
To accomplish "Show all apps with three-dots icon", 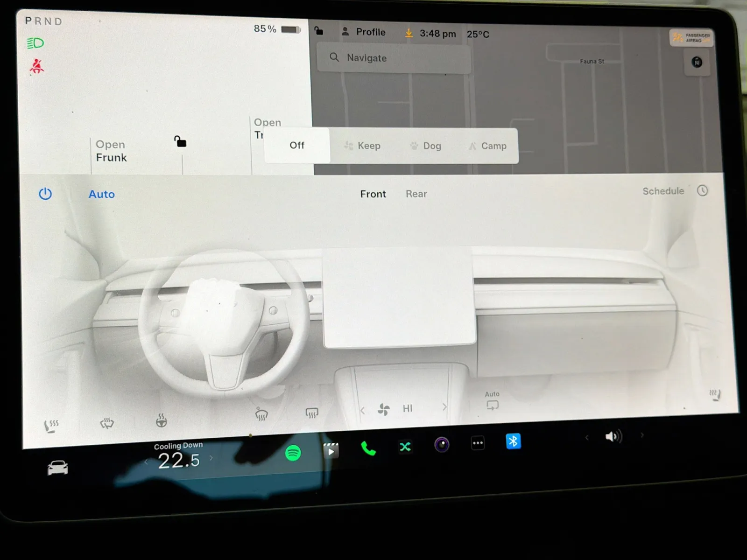I will 478,443.
